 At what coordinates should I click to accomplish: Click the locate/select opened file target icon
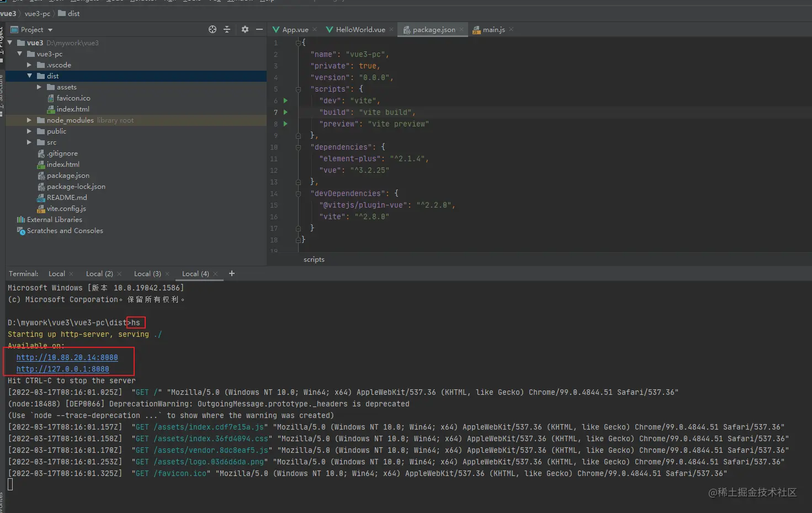tap(213, 29)
